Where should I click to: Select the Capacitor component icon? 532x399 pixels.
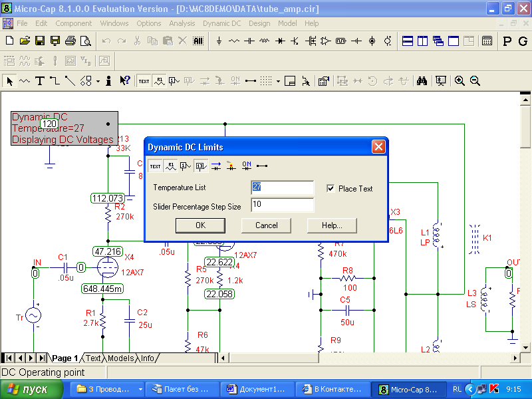[x=249, y=41]
